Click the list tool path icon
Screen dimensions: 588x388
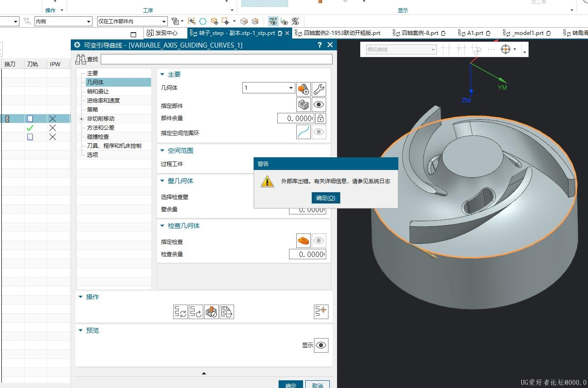click(x=227, y=312)
